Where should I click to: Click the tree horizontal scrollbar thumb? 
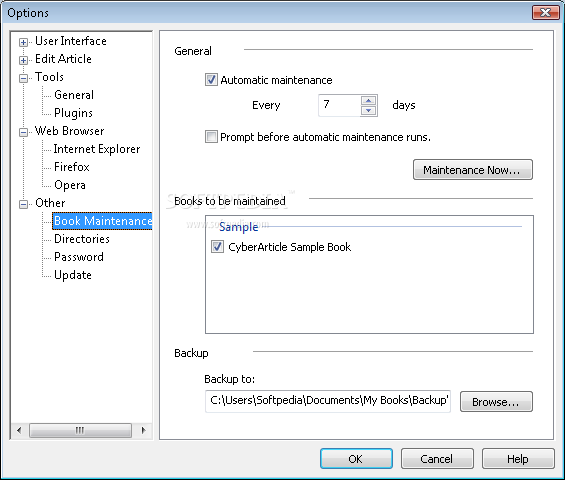coord(80,430)
